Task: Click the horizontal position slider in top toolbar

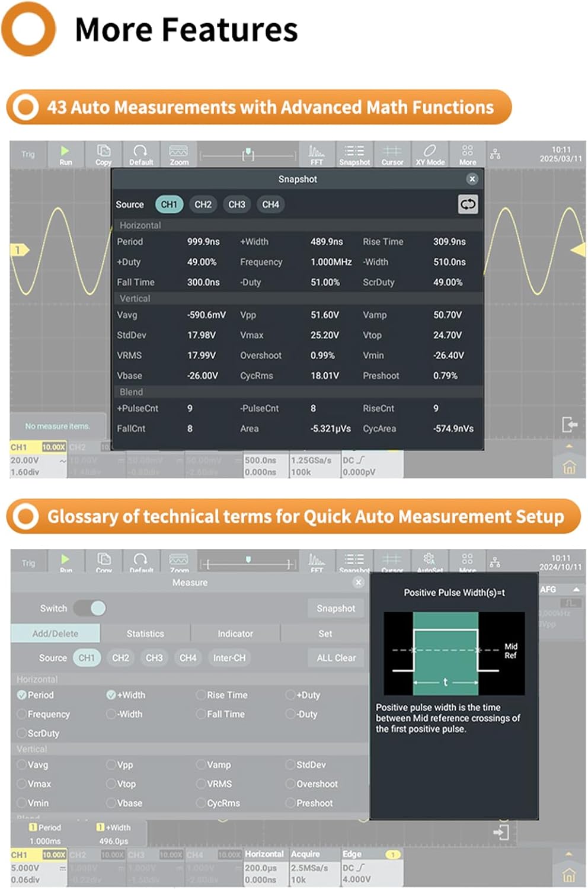Action: 248,155
